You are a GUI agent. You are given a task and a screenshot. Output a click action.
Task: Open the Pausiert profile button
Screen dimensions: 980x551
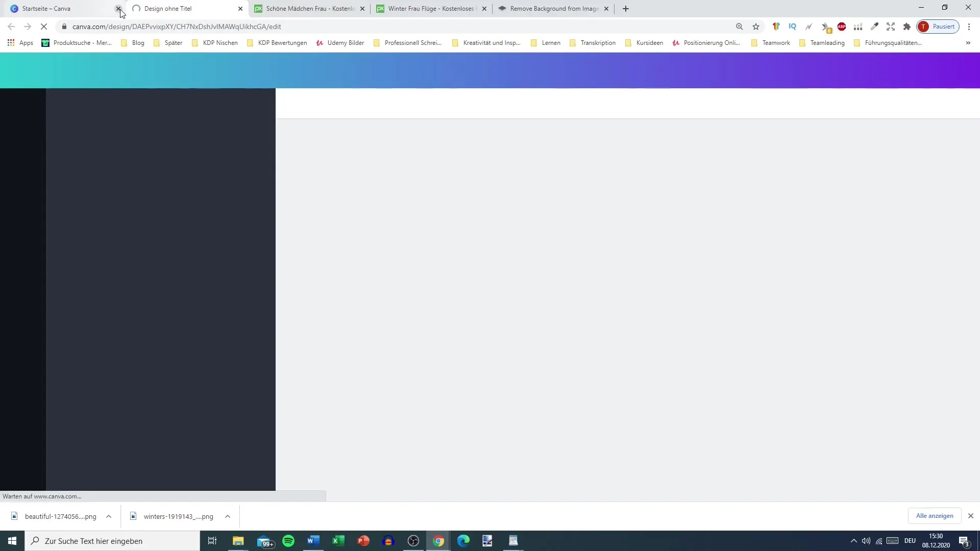click(x=938, y=27)
